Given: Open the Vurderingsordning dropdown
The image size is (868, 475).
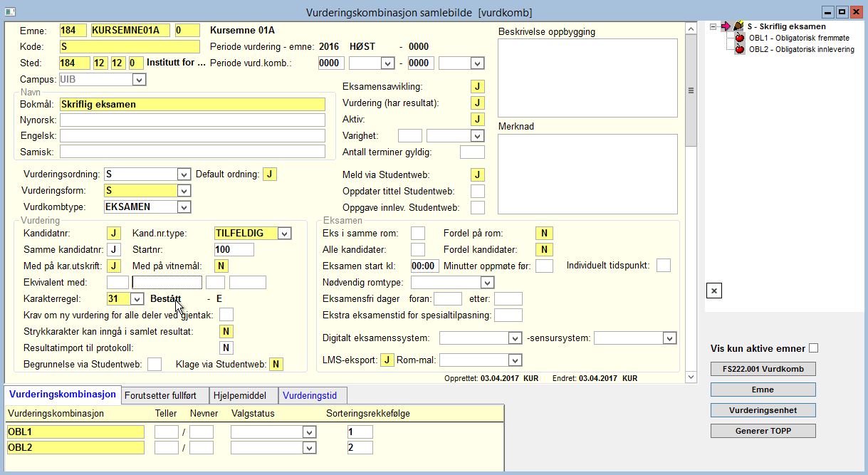Looking at the screenshot, I should 184,174.
